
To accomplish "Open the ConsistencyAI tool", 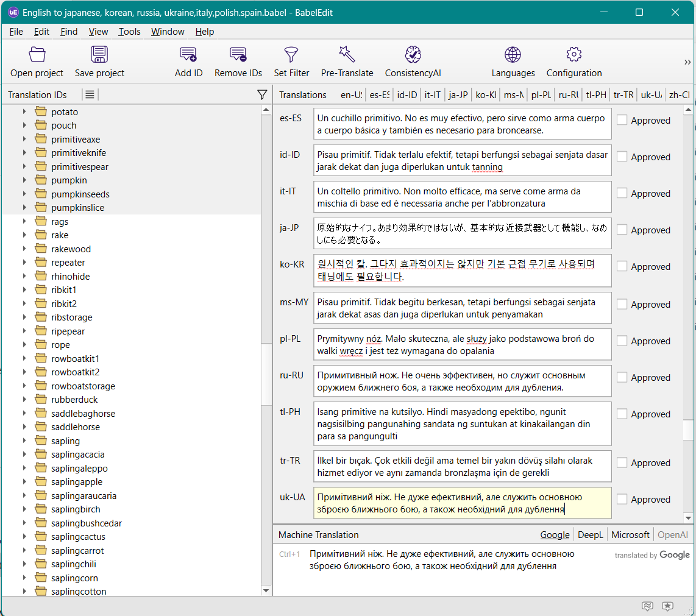I will (x=413, y=55).
